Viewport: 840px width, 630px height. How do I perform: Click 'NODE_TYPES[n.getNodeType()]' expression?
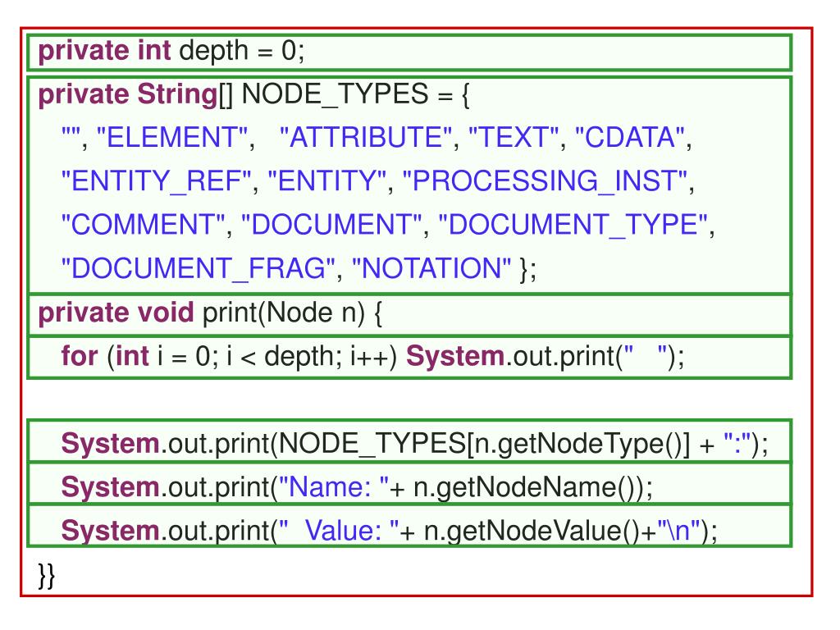[484, 444]
